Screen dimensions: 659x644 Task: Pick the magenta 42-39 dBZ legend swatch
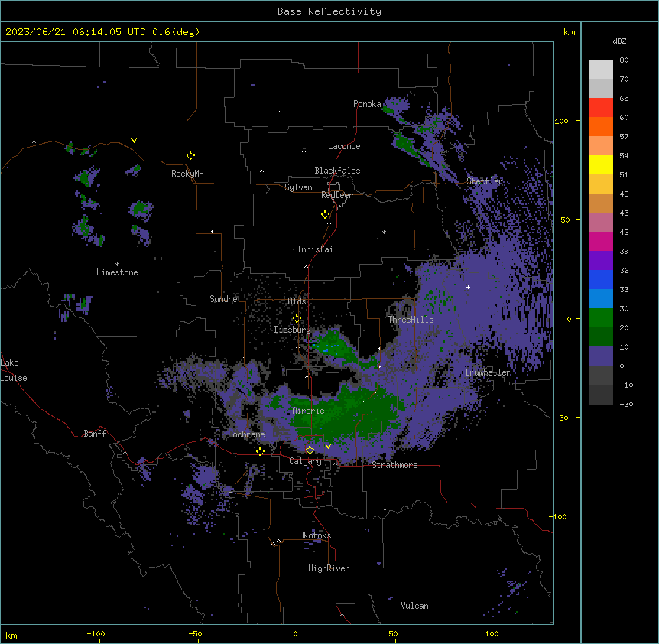pyautogui.click(x=601, y=241)
